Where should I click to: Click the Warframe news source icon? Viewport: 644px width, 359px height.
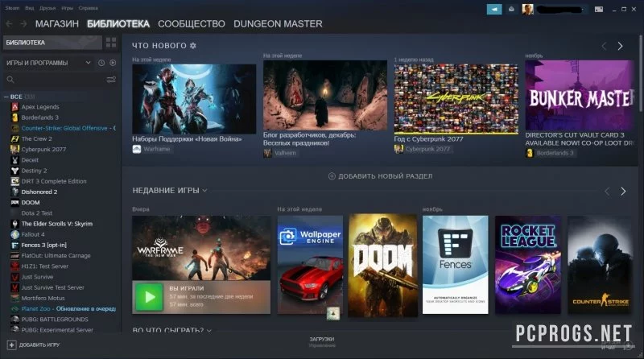pyautogui.click(x=137, y=149)
